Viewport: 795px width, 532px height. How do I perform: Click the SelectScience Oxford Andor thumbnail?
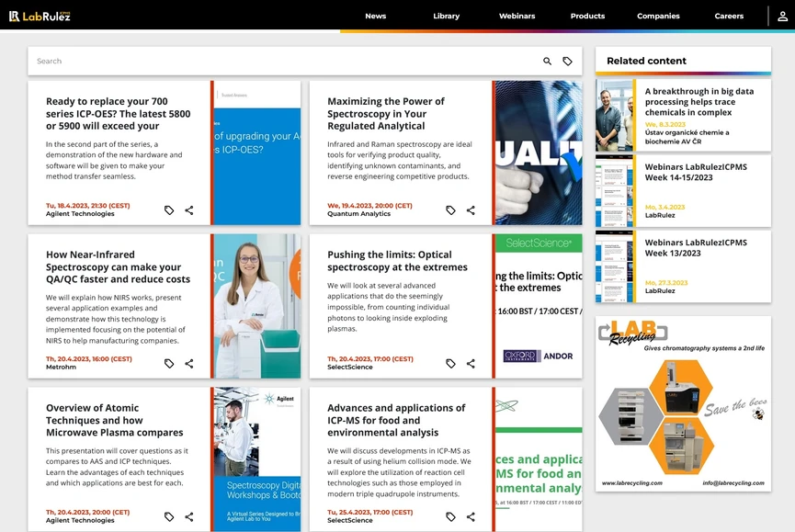(x=539, y=306)
